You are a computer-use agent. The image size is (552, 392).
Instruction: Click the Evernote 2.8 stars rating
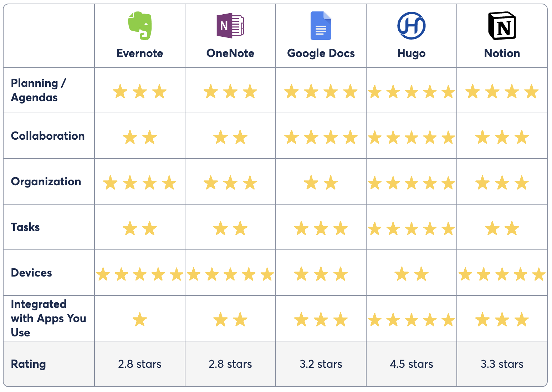(x=140, y=364)
